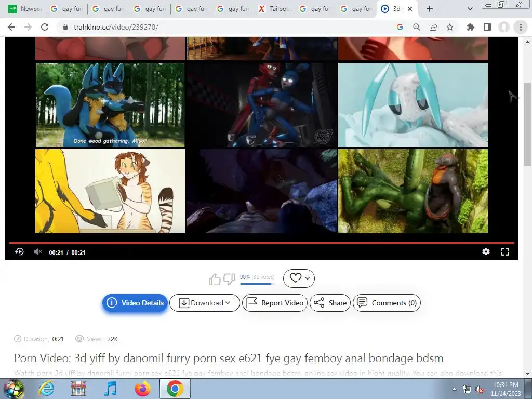Image resolution: width=532 pixels, height=399 pixels.
Task: Click the 00:21 / 00:21 time display
Action: click(67, 252)
